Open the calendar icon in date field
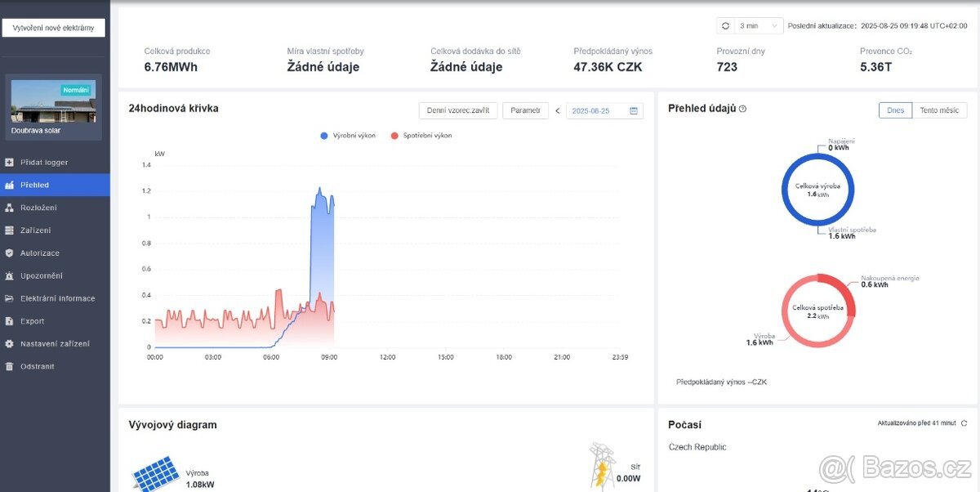This screenshot has width=980, height=492. (x=634, y=111)
